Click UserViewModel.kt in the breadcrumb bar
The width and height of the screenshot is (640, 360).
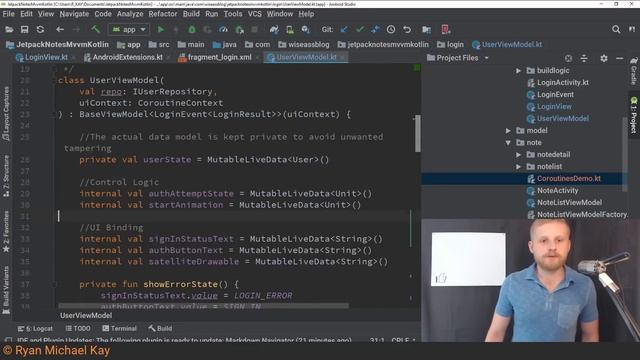pyautogui.click(x=507, y=44)
